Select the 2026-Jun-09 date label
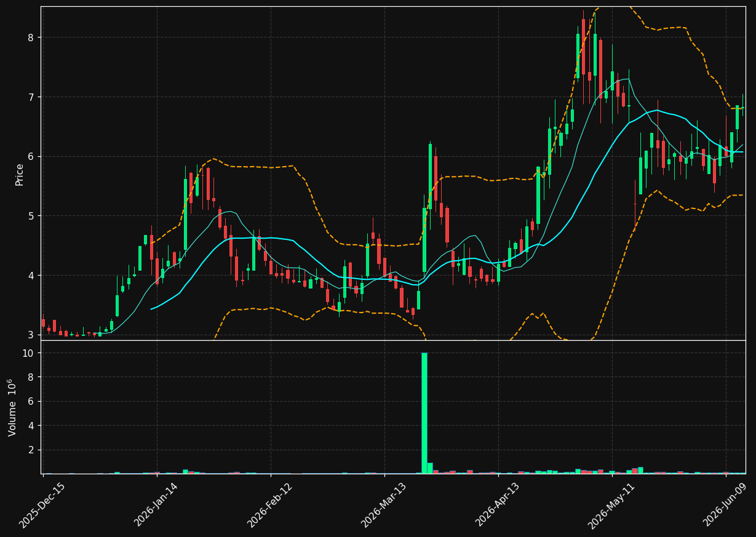 [725, 505]
